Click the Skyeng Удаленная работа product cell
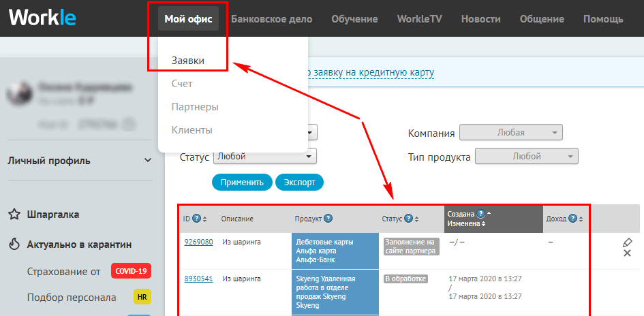The height and width of the screenshot is (316, 644). [x=335, y=292]
